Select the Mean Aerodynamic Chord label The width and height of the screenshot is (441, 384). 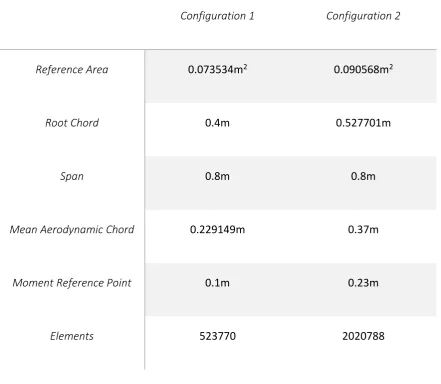click(72, 230)
